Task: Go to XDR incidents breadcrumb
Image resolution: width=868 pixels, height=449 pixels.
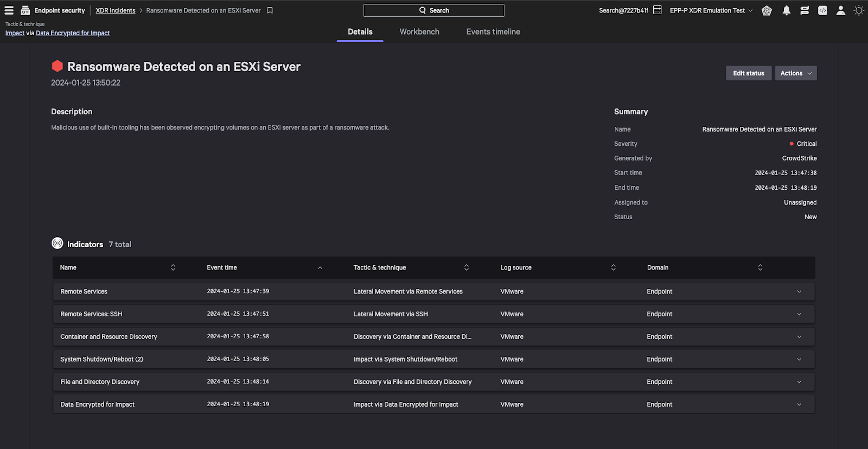Action: [116, 10]
